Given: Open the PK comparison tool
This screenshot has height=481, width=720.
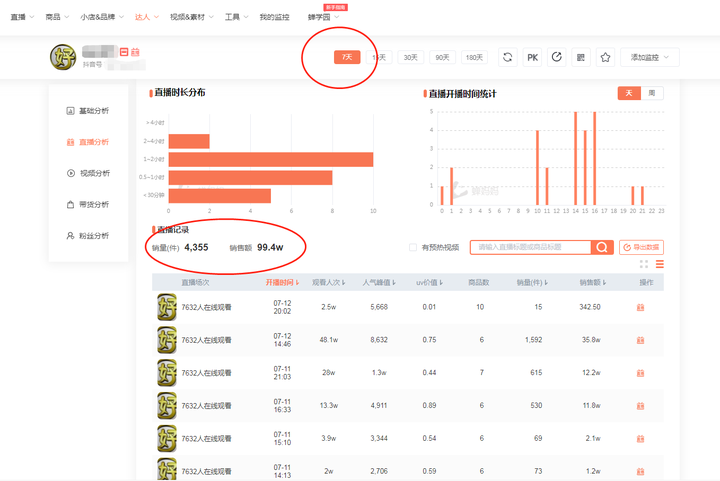Looking at the screenshot, I should 532,57.
